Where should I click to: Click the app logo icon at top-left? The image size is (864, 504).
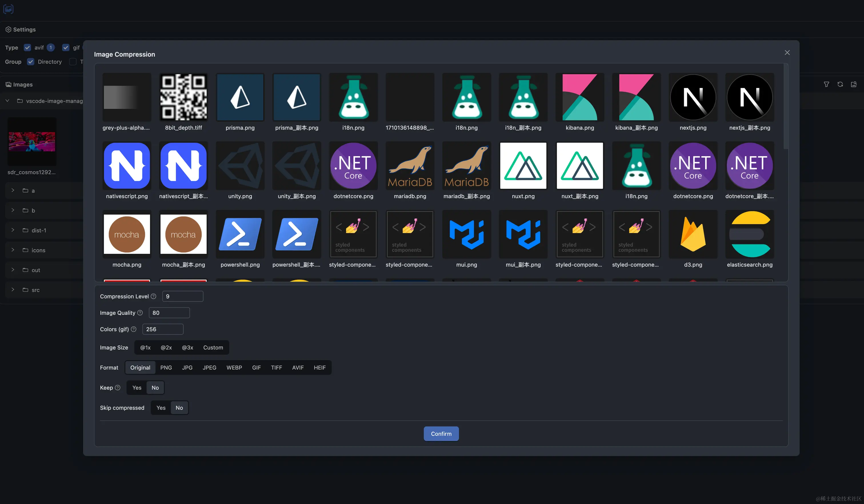tap(8, 9)
